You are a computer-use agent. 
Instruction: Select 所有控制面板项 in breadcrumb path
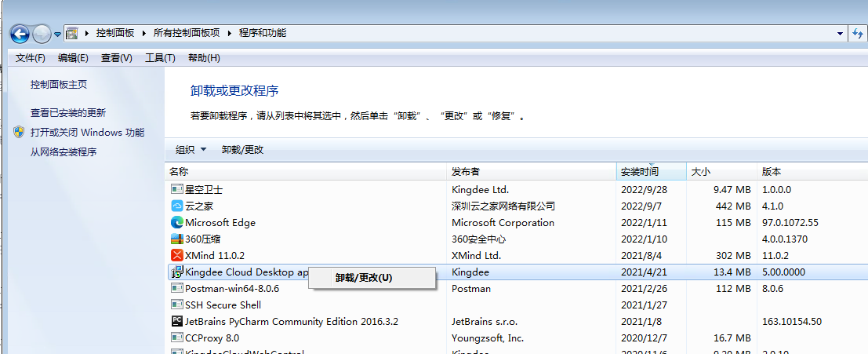(187, 33)
